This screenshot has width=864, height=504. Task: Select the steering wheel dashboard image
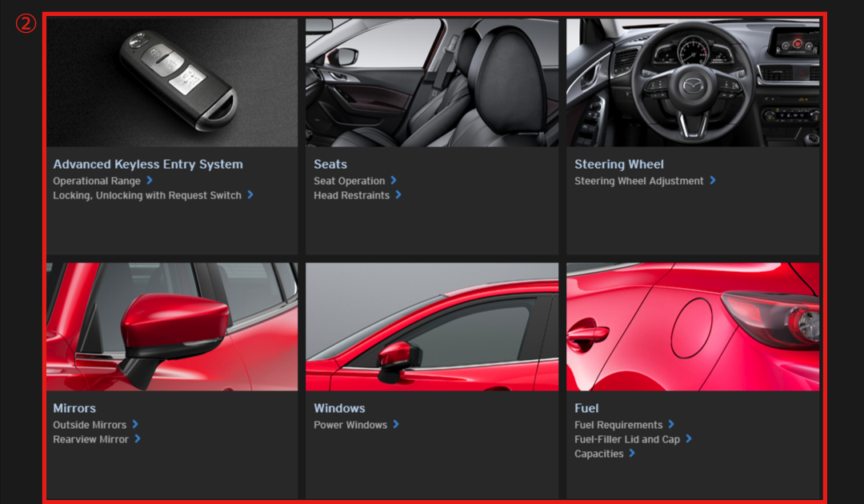tap(693, 82)
